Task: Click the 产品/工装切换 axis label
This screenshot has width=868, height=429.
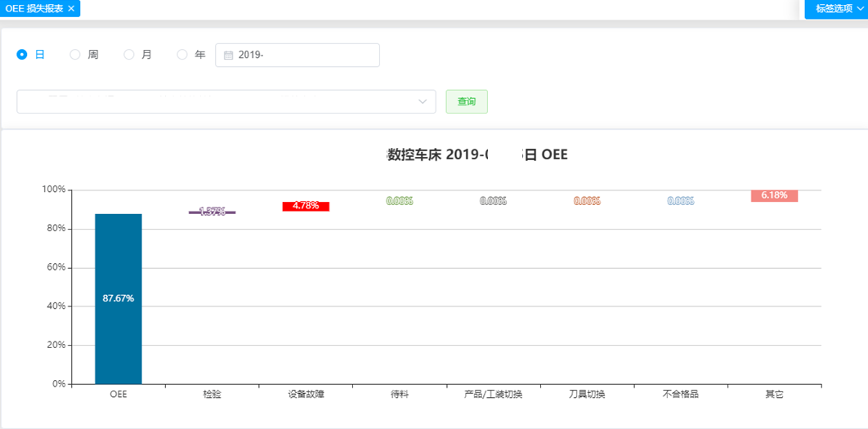Action: [x=493, y=394]
